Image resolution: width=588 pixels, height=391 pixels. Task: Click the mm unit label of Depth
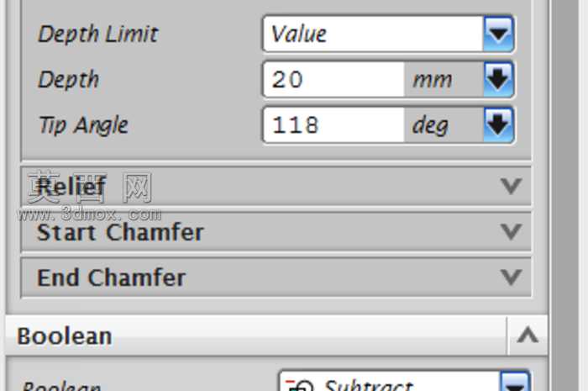(432, 80)
